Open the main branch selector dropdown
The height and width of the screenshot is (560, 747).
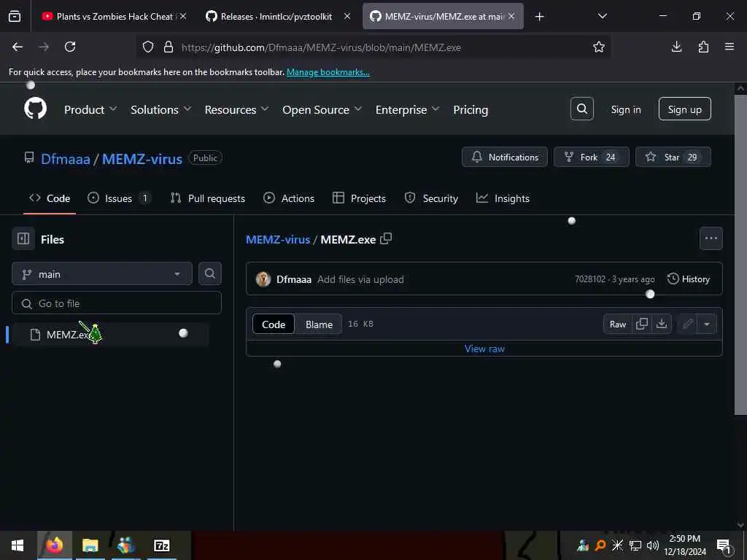tap(102, 274)
